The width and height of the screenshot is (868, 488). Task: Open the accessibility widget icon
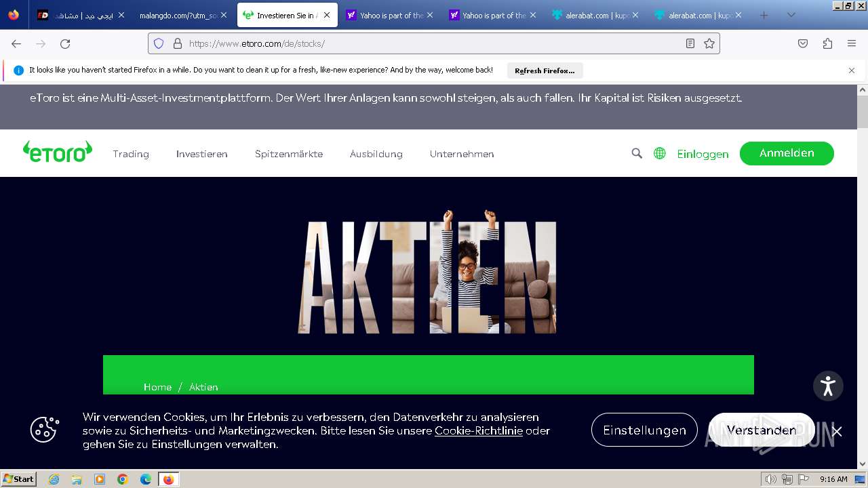tap(828, 386)
